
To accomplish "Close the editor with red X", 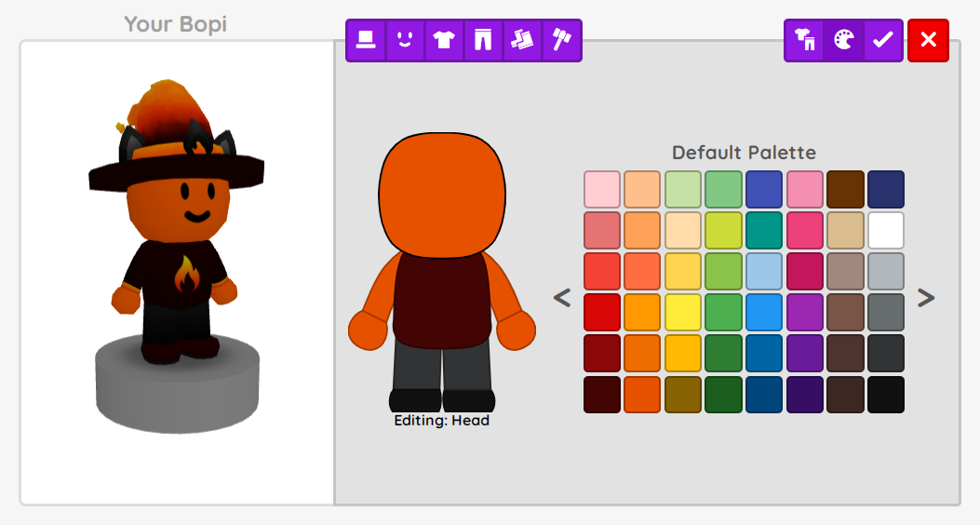I will [928, 41].
